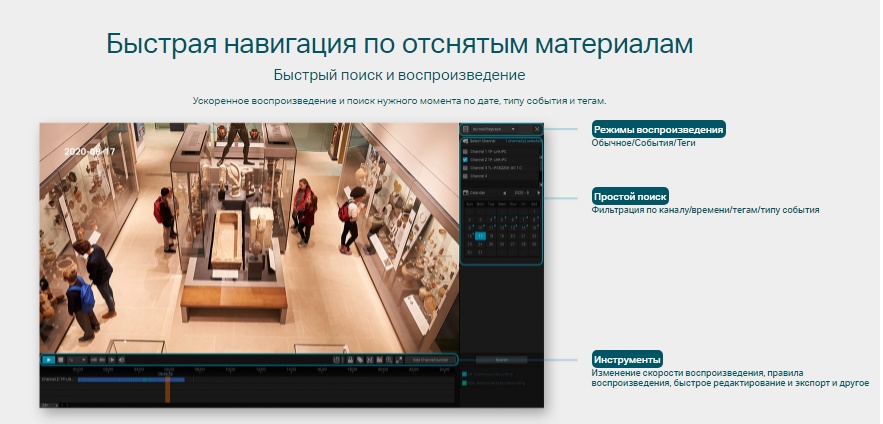Image resolution: width=883 pixels, height=424 pixels.
Task: Go to next month in calendar
Action: (x=538, y=191)
